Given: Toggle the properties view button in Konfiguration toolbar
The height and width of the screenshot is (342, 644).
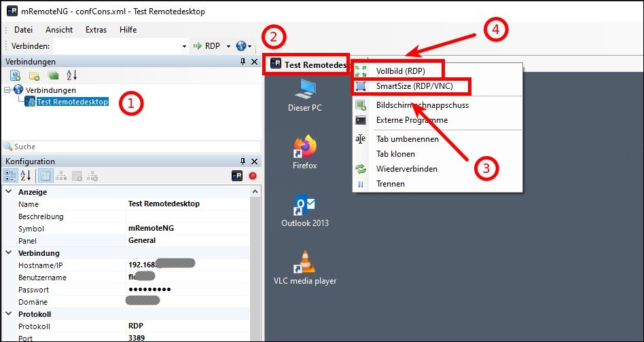Looking at the screenshot, I should 45,176.
